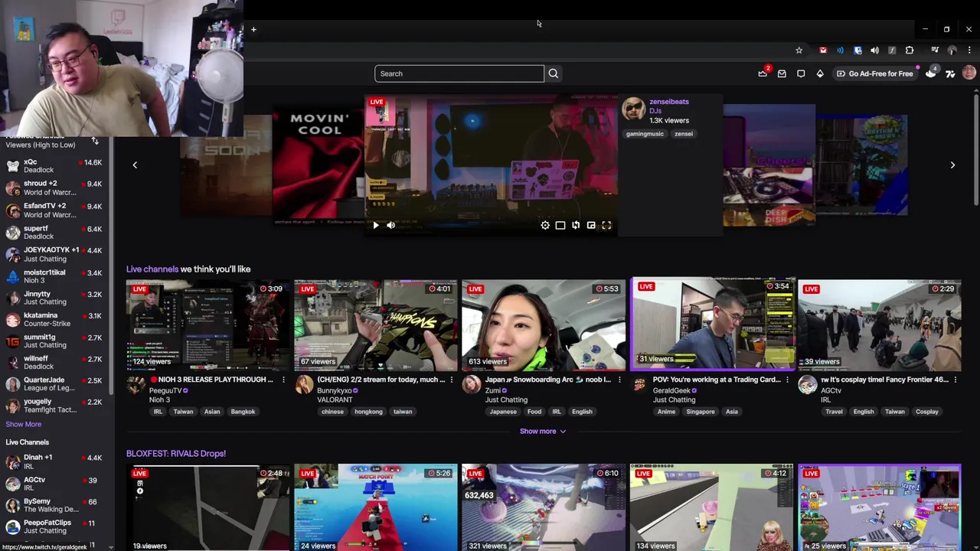Click Show More under followed channels
This screenshot has width=980, height=551.
24,424
